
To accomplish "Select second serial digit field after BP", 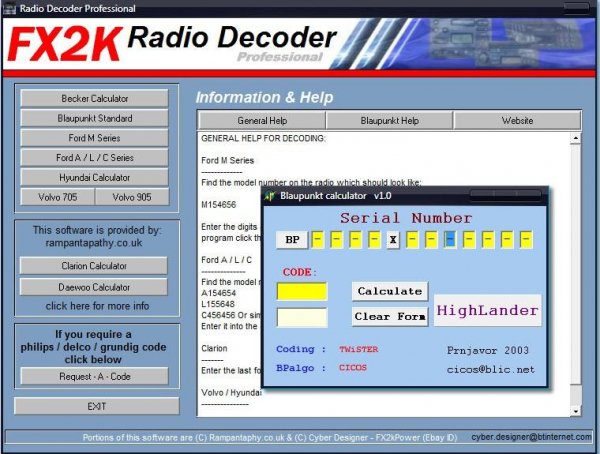I will [336, 240].
